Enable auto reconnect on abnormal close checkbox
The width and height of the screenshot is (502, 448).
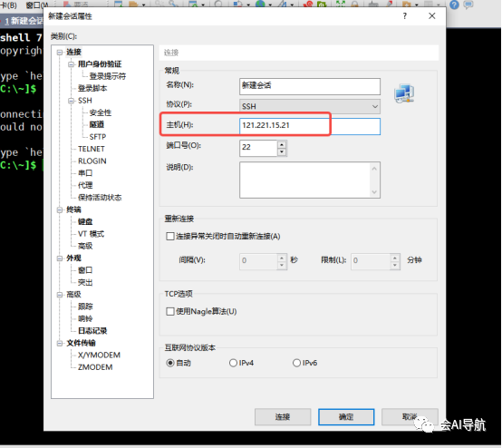click(170, 237)
